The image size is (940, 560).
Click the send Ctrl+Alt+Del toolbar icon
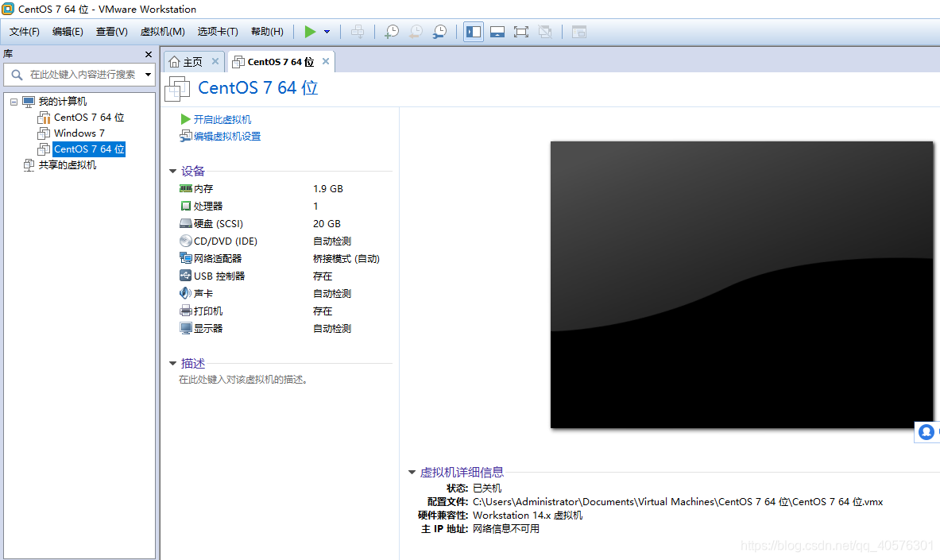click(358, 32)
